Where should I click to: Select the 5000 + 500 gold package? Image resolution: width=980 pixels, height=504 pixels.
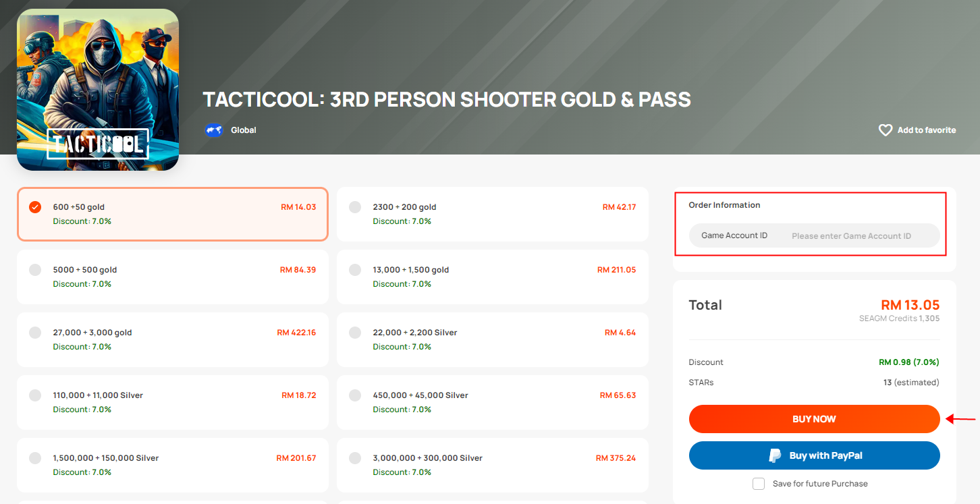[x=173, y=277]
